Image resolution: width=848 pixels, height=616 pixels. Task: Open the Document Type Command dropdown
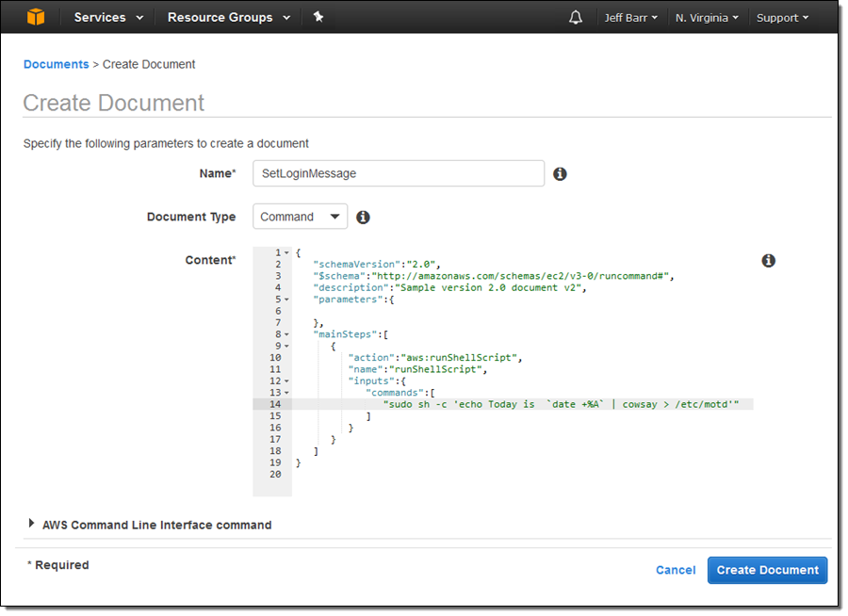[300, 217]
